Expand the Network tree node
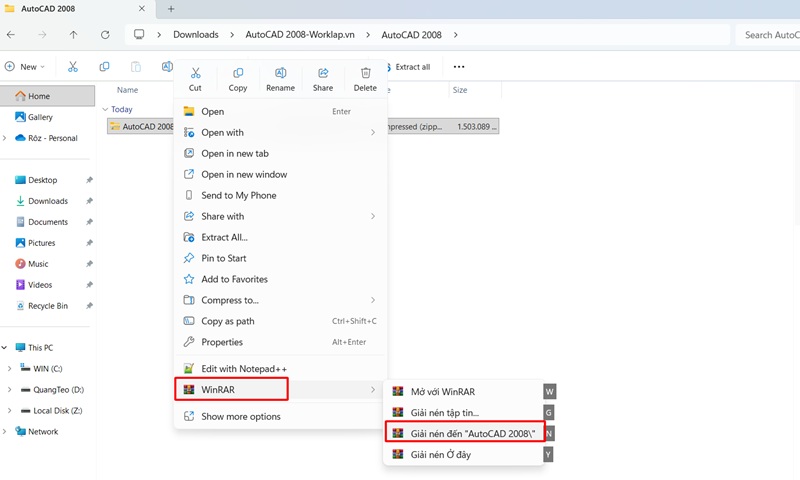Screen dimensions: 800x480 pyautogui.click(x=5, y=431)
